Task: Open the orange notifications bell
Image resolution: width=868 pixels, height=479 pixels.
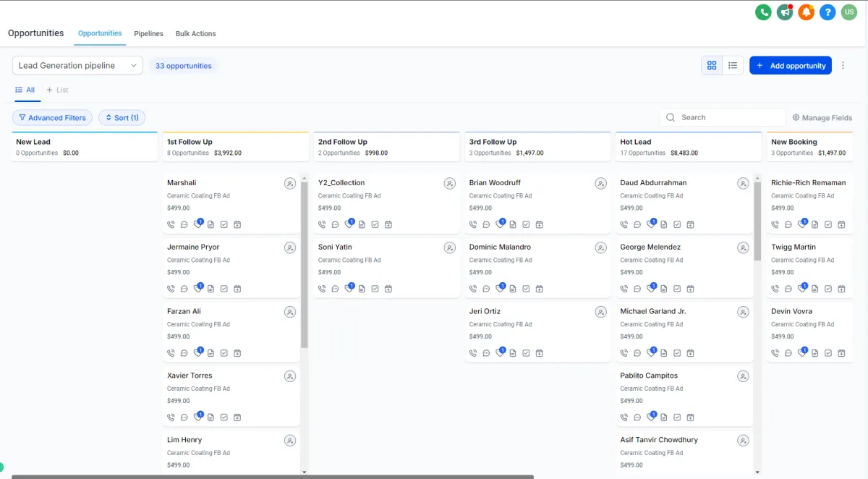Action: pyautogui.click(x=806, y=12)
